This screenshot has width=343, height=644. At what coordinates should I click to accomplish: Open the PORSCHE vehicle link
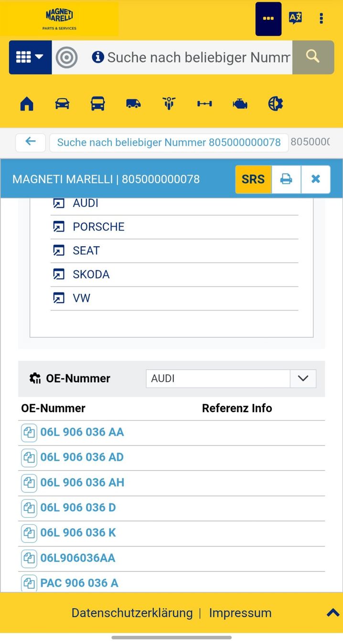98,227
